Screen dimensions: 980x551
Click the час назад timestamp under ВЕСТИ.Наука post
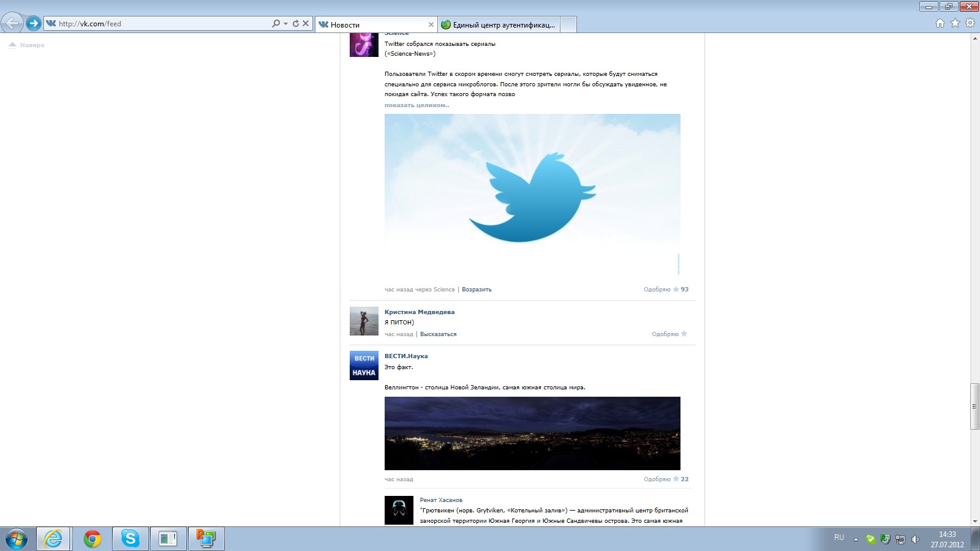tap(399, 479)
